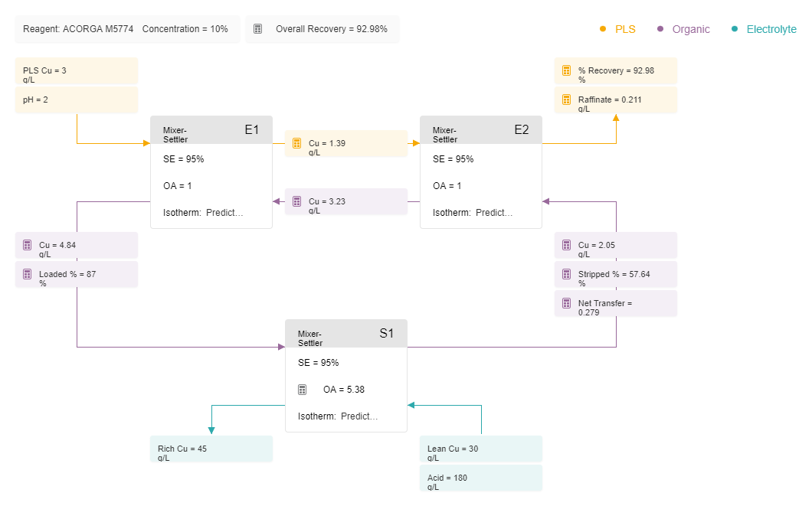Image resolution: width=812 pixels, height=506 pixels.
Task: Toggle the Organic legend item
Action: 683,29
